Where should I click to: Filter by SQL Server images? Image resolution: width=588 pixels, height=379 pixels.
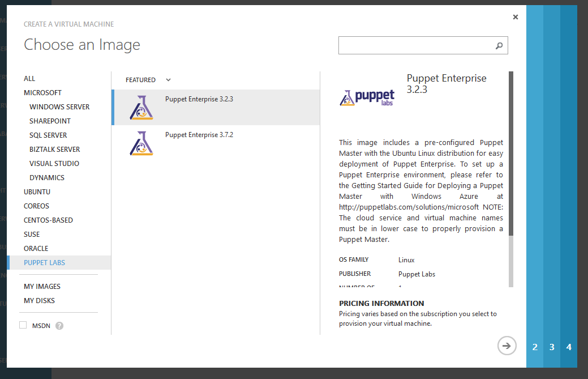pos(48,135)
